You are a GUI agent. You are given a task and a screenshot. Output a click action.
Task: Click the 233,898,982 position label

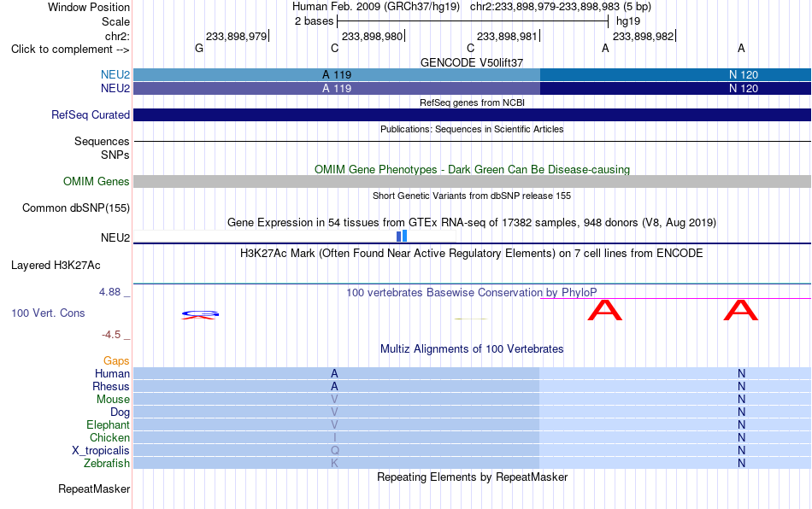pos(643,36)
